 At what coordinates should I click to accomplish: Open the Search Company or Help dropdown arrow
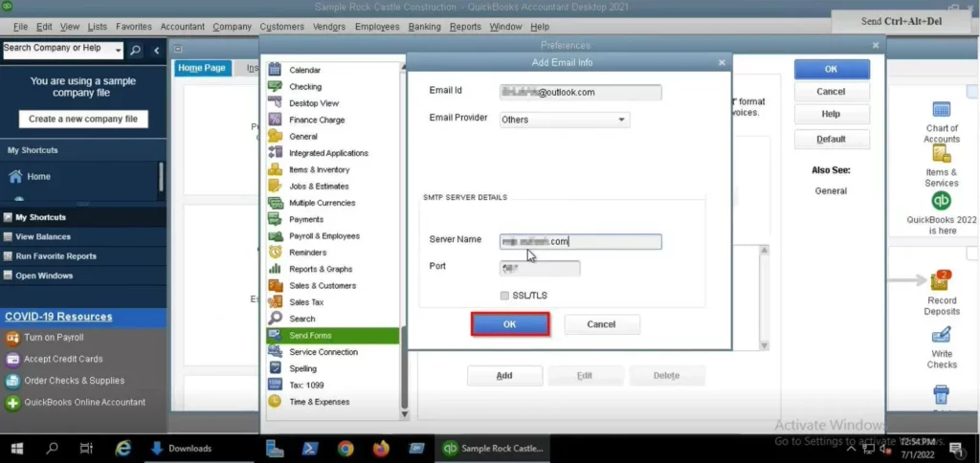pos(118,50)
